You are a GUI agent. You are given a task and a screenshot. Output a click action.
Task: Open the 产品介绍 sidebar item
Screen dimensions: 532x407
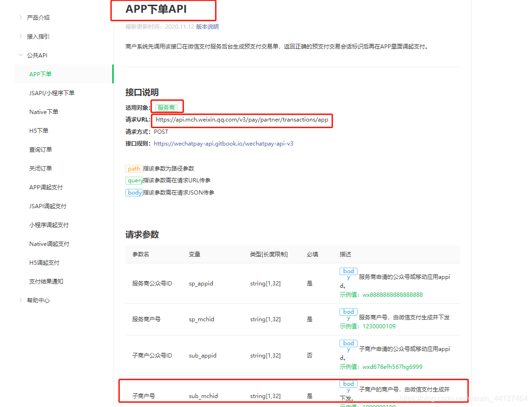coord(38,17)
